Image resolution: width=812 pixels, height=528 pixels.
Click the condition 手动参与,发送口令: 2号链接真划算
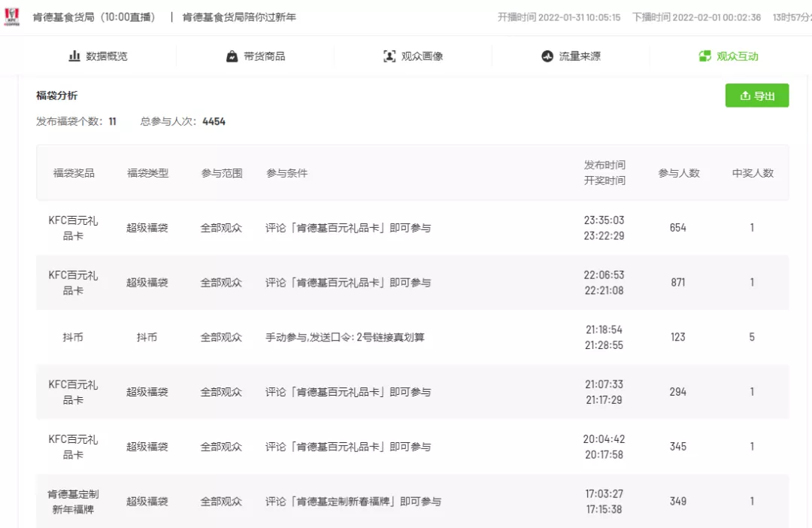click(345, 337)
